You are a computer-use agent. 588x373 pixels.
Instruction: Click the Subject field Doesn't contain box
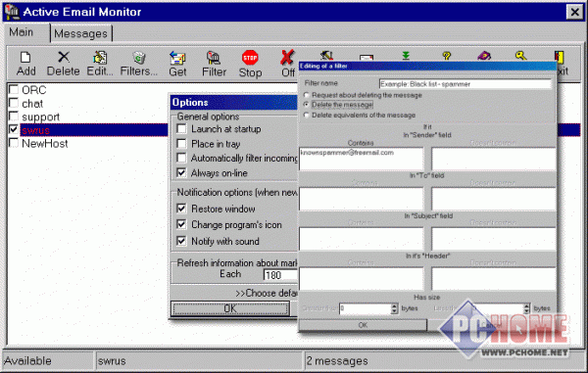click(x=494, y=239)
